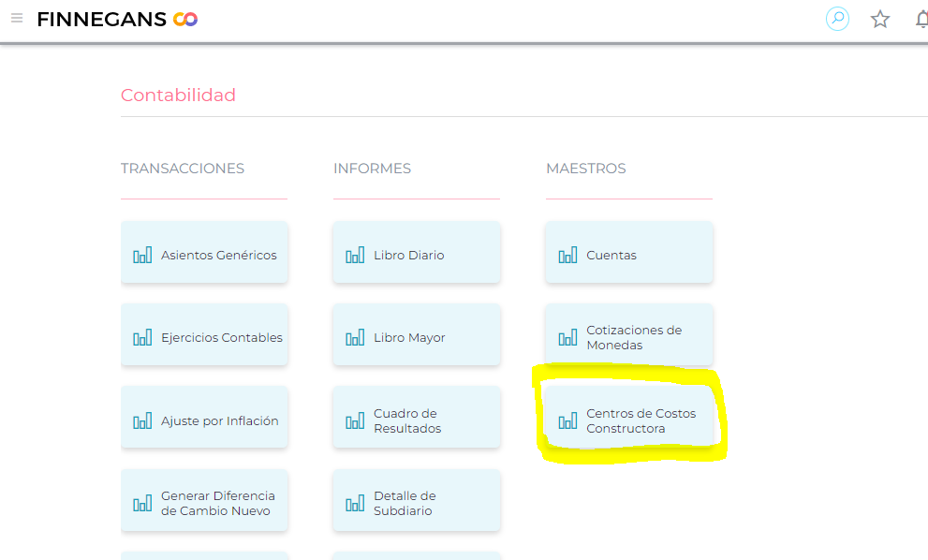Open Cotizaciones de Monedas tile
This screenshot has width=928, height=560.
tap(628, 337)
